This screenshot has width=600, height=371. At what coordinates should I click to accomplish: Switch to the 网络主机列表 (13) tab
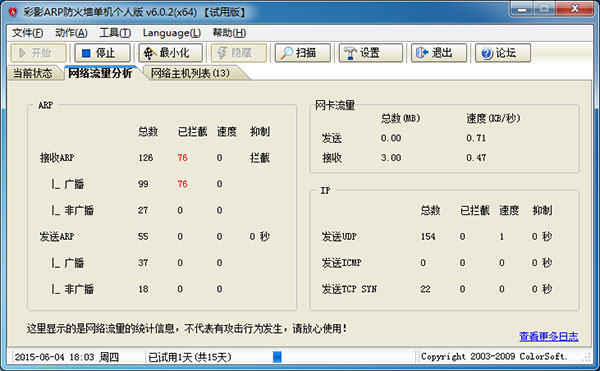tap(190, 73)
